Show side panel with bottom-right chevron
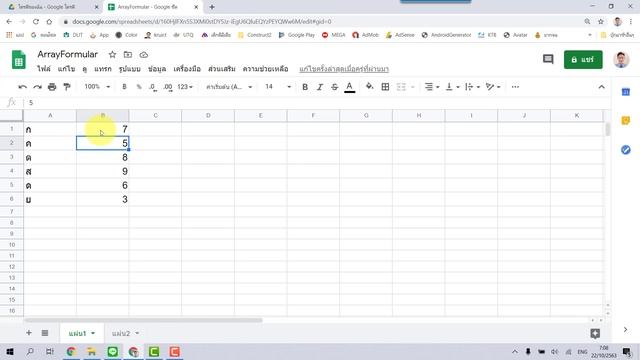The height and width of the screenshot is (360, 640). tap(625, 329)
